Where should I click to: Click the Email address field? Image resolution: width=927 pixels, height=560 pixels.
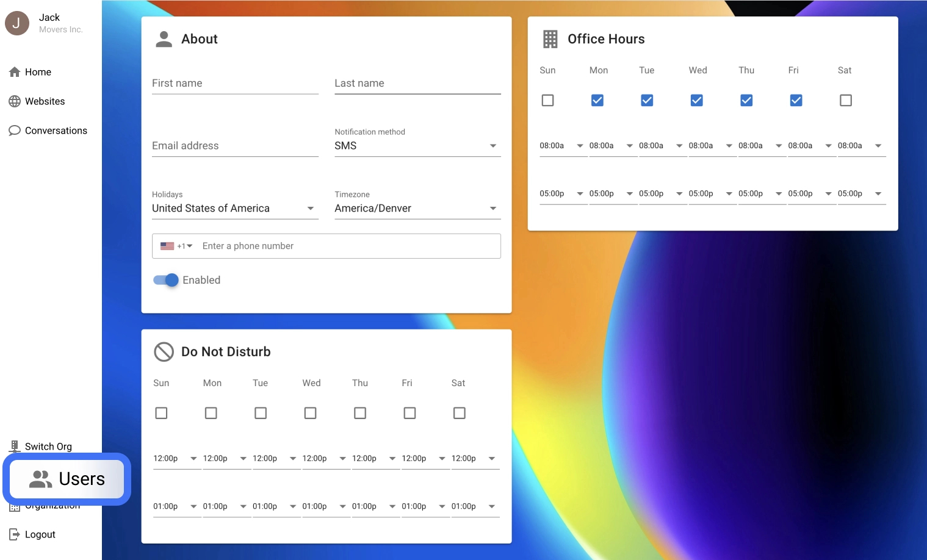(235, 146)
